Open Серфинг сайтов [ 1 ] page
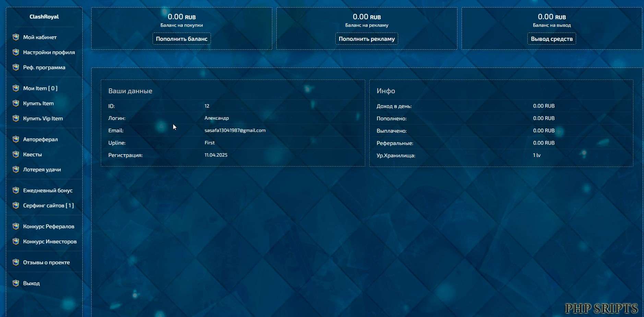The height and width of the screenshot is (317, 644). [48, 205]
